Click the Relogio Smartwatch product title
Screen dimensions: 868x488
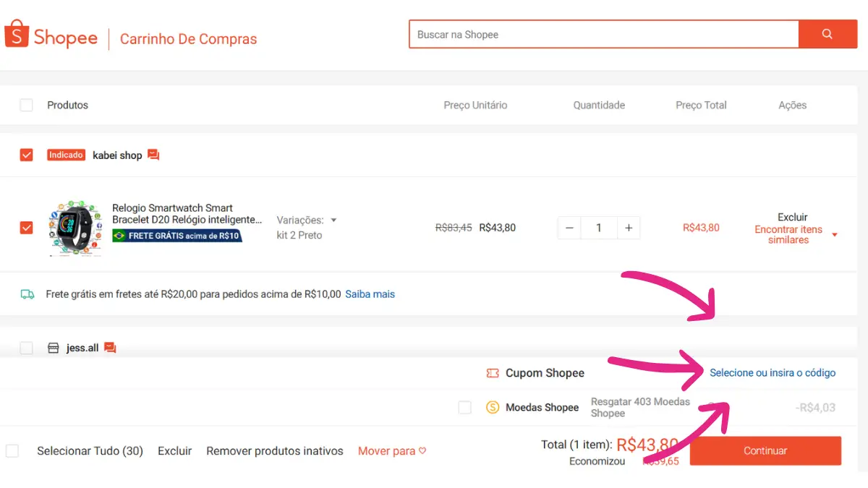pos(187,213)
